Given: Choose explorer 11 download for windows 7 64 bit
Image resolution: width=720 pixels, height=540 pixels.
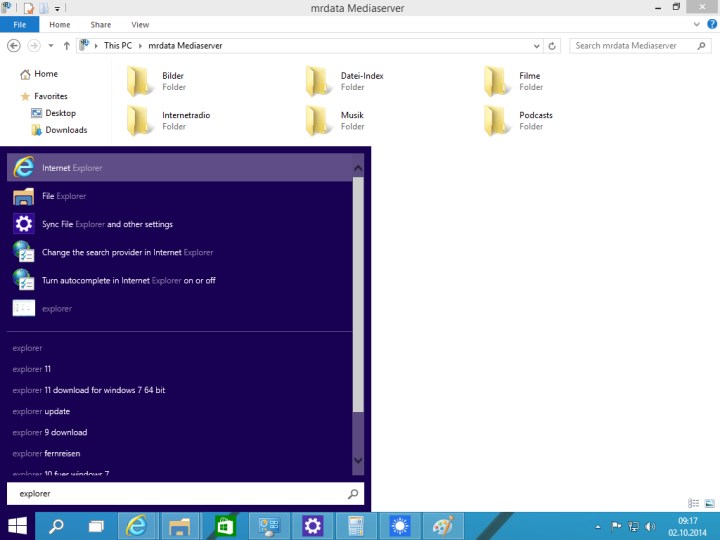Looking at the screenshot, I should click(89, 390).
